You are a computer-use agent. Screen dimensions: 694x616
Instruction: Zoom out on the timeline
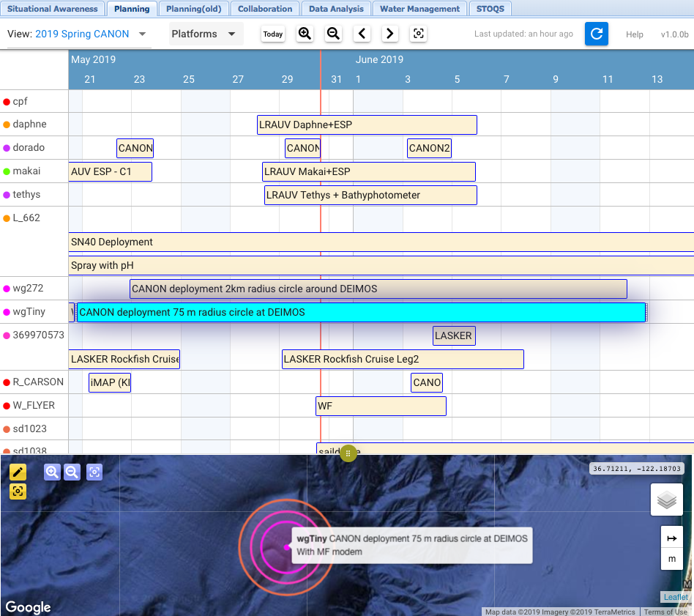coord(333,34)
